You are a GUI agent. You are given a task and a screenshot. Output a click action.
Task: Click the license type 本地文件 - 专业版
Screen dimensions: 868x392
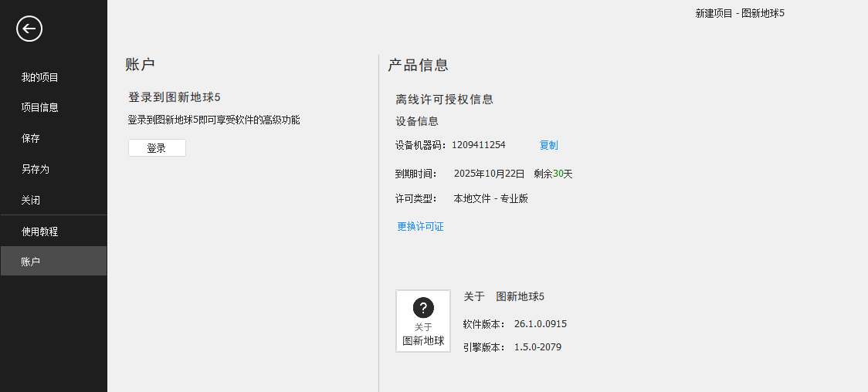coord(490,198)
